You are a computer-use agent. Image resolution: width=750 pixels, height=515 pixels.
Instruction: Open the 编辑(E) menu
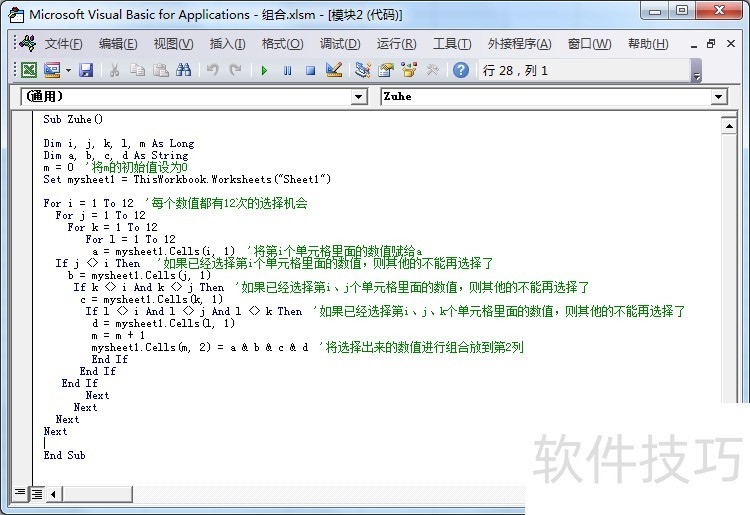click(x=118, y=44)
